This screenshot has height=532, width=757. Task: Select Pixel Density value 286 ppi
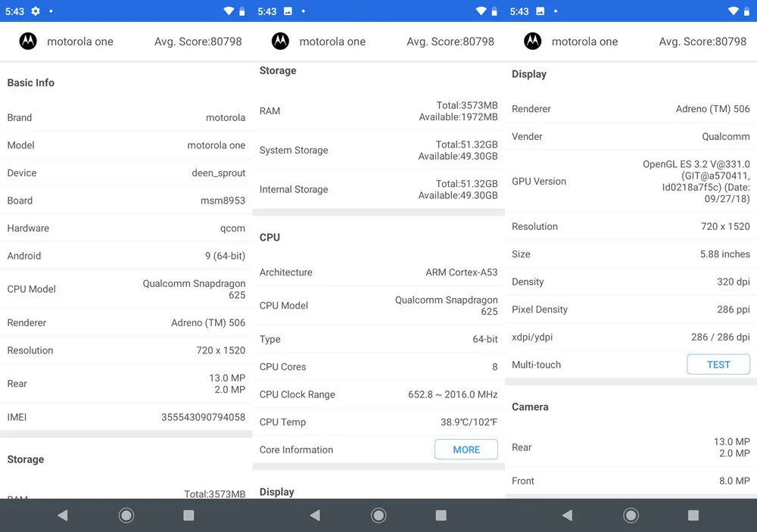(x=734, y=310)
